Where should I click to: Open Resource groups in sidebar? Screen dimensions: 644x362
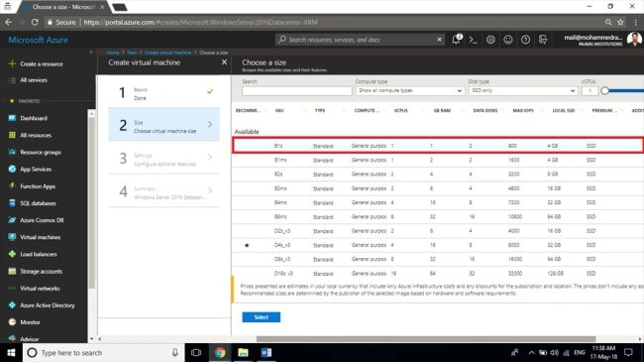tap(41, 152)
